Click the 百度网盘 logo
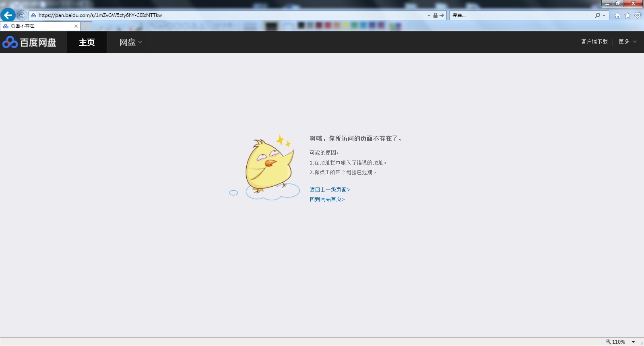The image size is (644, 346). pos(29,42)
